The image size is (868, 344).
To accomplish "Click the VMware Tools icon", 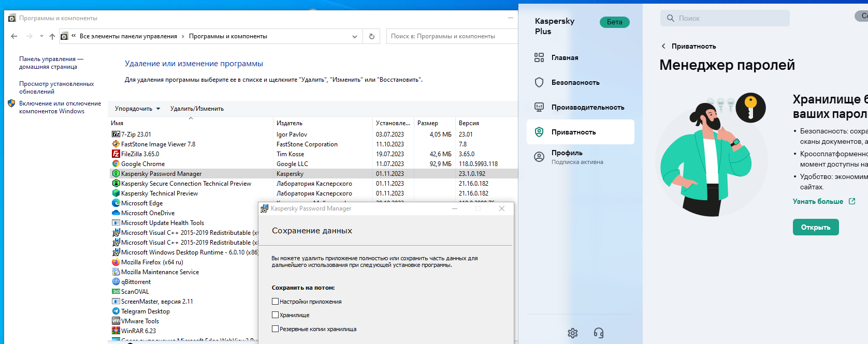I will click(x=116, y=321).
